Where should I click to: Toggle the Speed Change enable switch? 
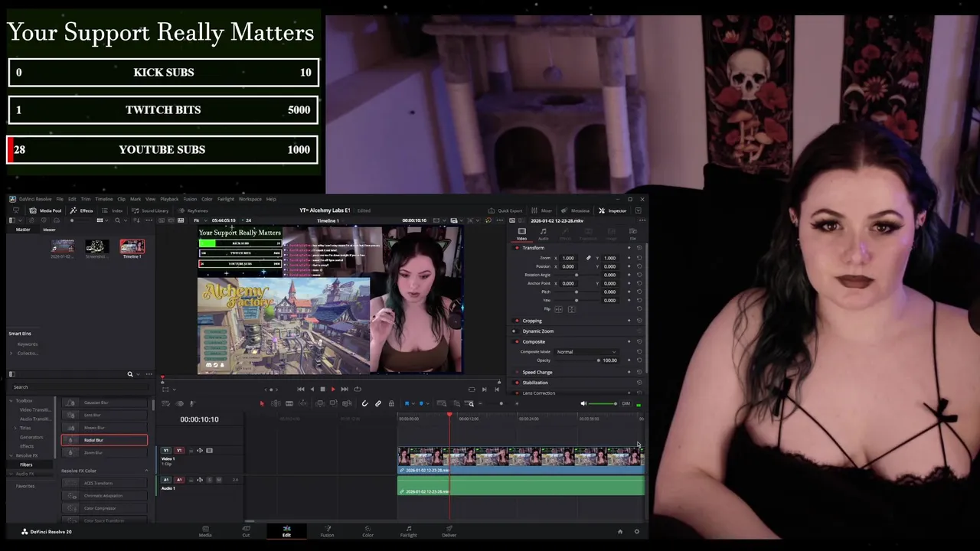(x=517, y=372)
